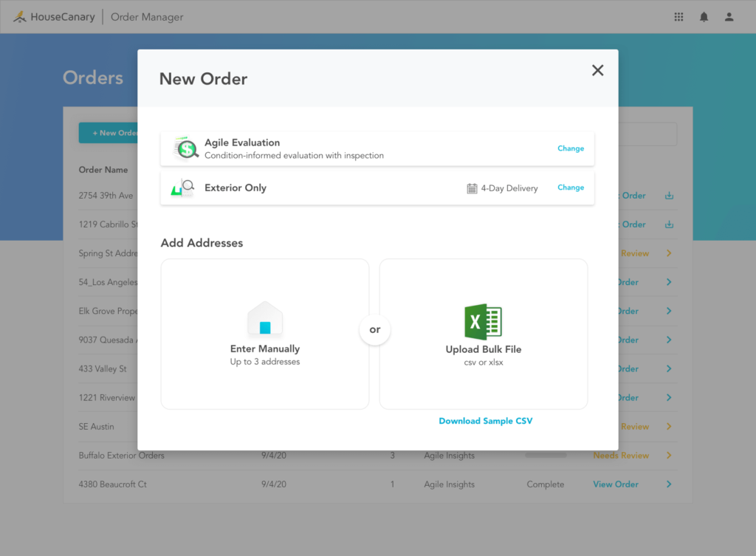756x556 pixels.
Task: Download the 2754 39th Ave order
Action: 669,196
